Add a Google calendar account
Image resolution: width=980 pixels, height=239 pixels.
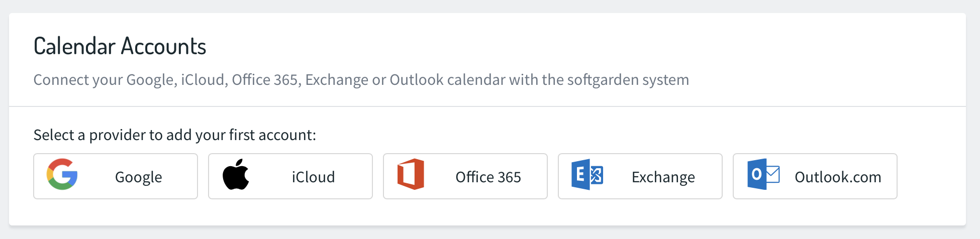pyautogui.click(x=116, y=176)
